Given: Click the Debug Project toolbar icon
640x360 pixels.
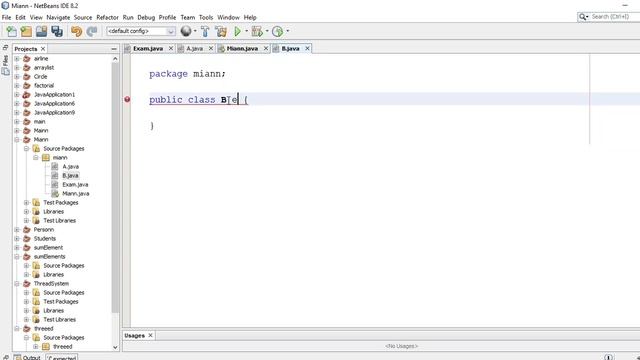Looking at the screenshot, I should 257,31.
